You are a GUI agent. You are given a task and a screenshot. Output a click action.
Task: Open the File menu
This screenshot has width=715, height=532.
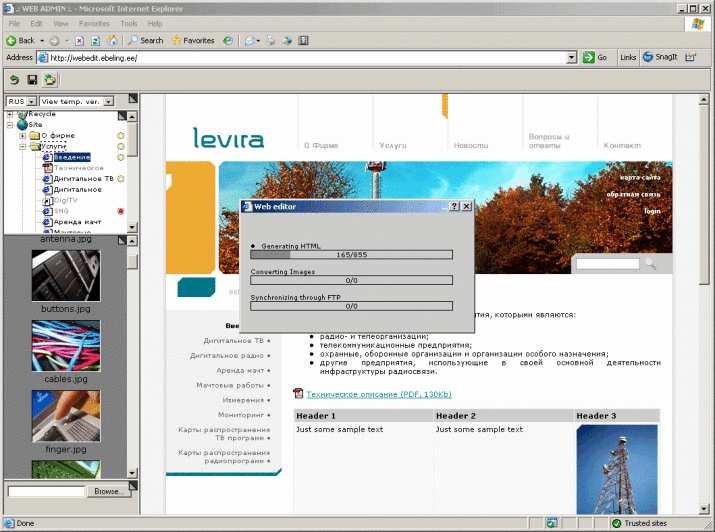click(x=14, y=24)
